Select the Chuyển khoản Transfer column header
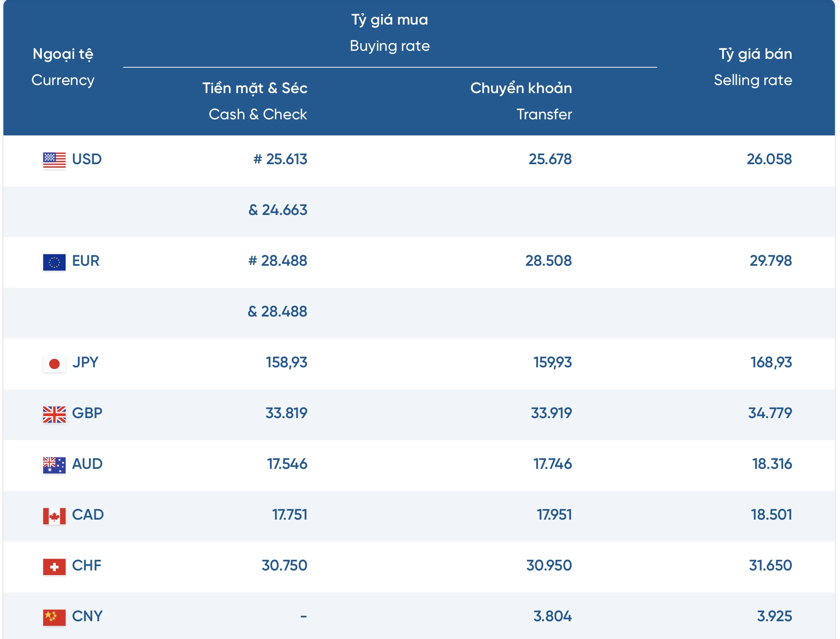Image resolution: width=840 pixels, height=639 pixels. pyautogui.click(x=521, y=101)
